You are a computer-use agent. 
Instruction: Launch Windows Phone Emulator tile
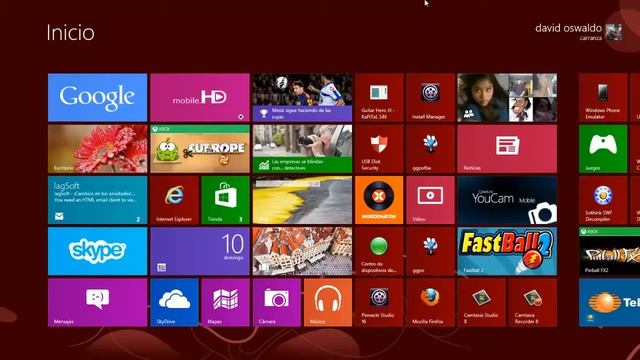click(x=603, y=98)
